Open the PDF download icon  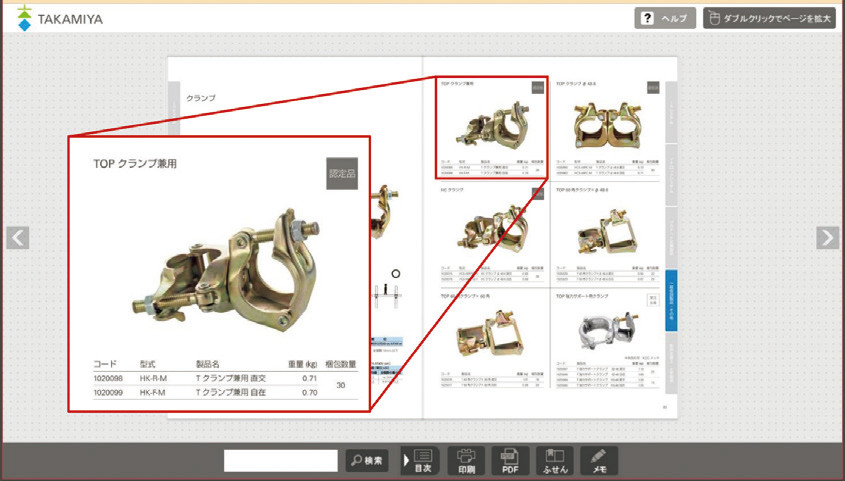click(x=510, y=461)
